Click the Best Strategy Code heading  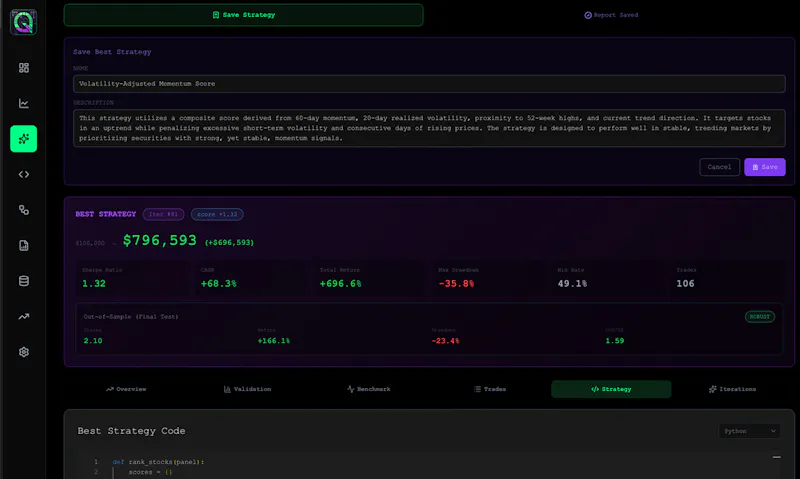(x=131, y=431)
